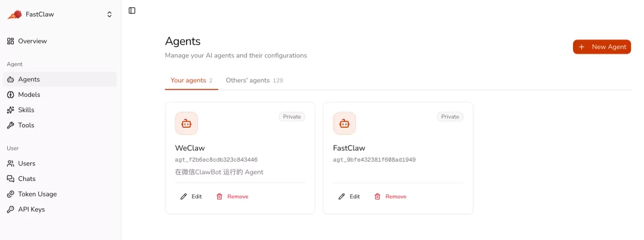Remove the FastClaw agent
644x240 pixels.
coord(391,196)
